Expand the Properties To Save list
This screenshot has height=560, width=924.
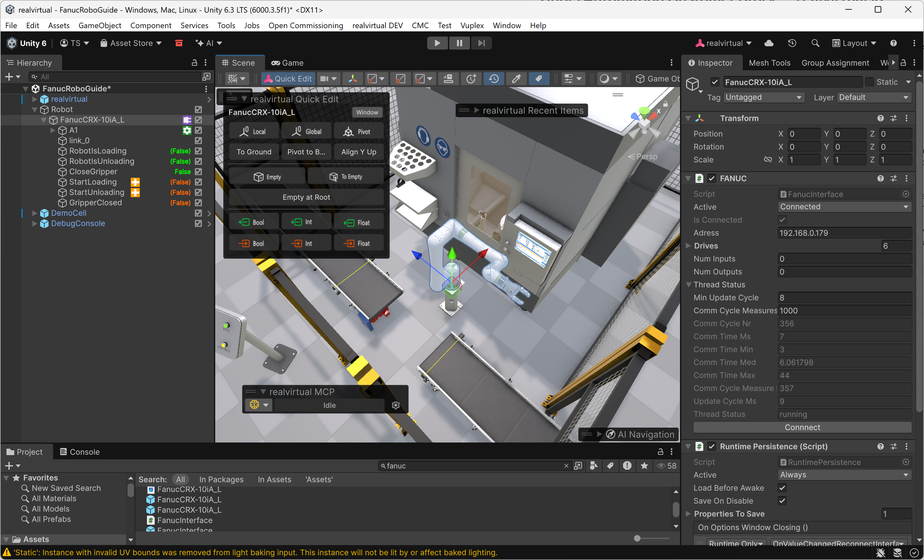coord(688,514)
